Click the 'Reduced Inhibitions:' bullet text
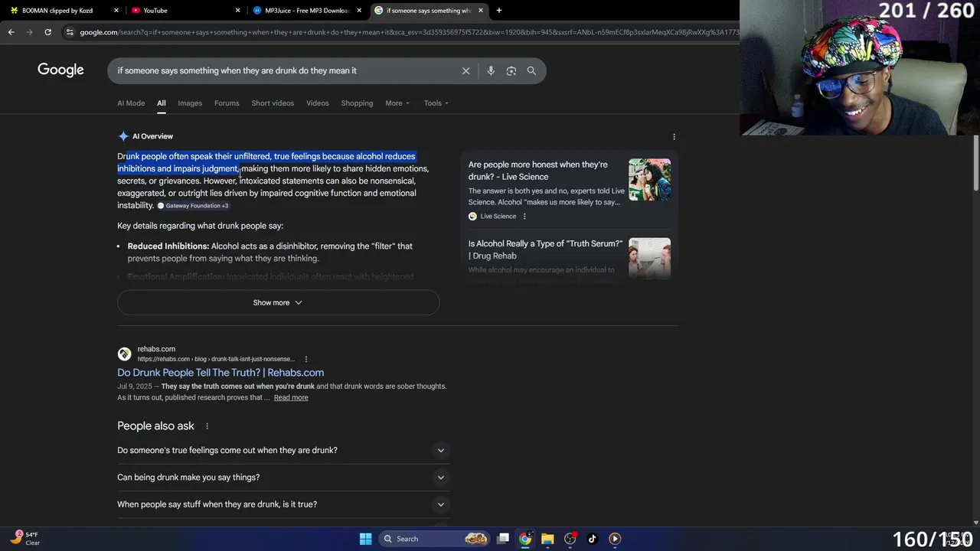This screenshot has width=980, height=551. (x=168, y=246)
